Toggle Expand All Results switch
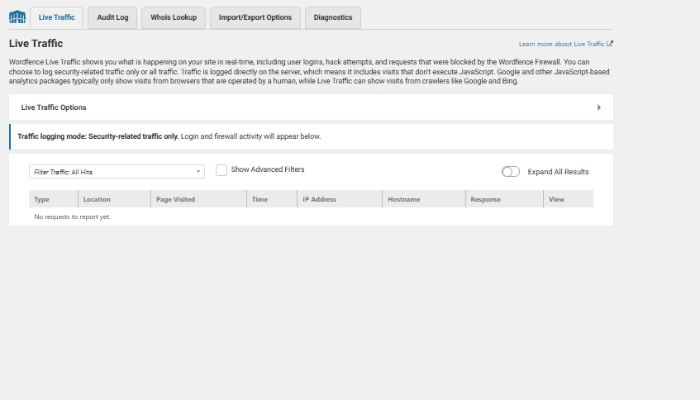 510,171
